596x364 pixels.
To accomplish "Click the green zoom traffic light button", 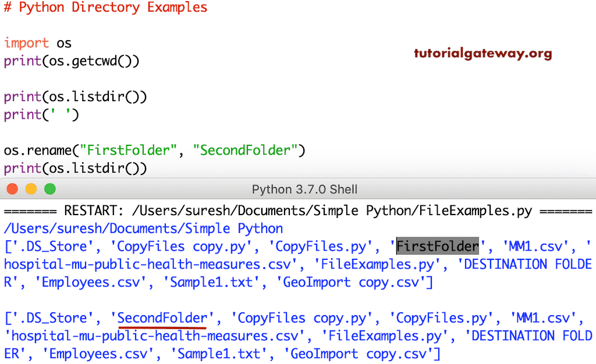I will 50,188.
